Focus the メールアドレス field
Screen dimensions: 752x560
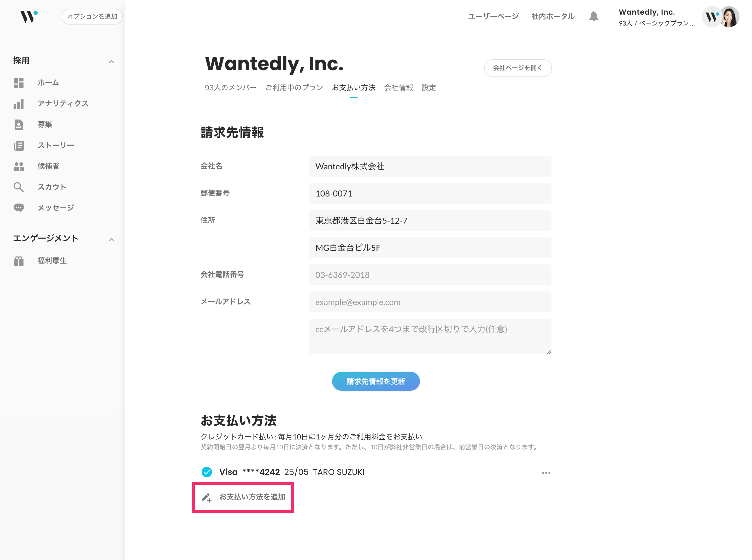point(430,302)
